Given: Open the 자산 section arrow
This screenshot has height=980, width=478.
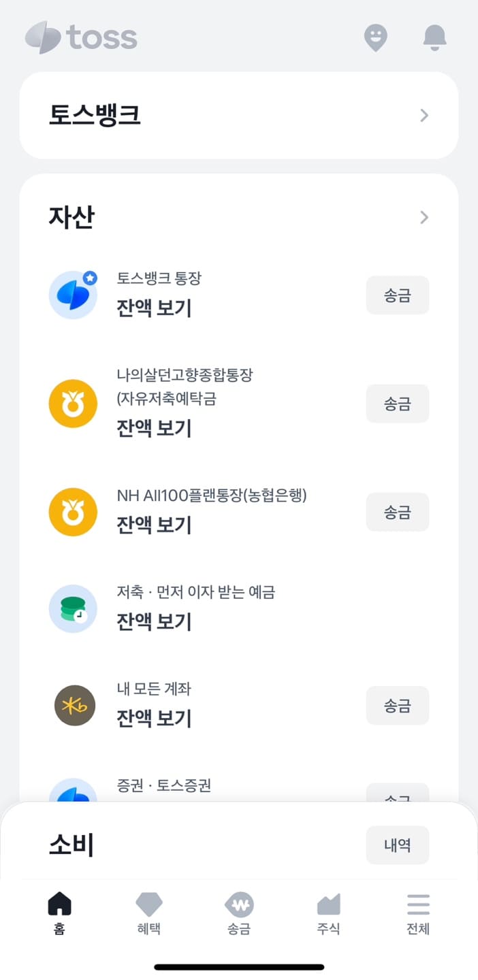Looking at the screenshot, I should click(424, 217).
